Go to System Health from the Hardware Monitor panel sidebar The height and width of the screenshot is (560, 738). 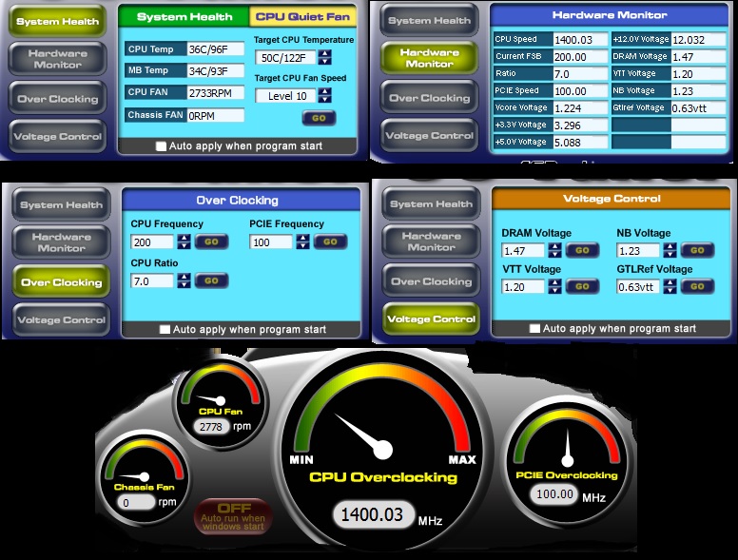pos(429,20)
